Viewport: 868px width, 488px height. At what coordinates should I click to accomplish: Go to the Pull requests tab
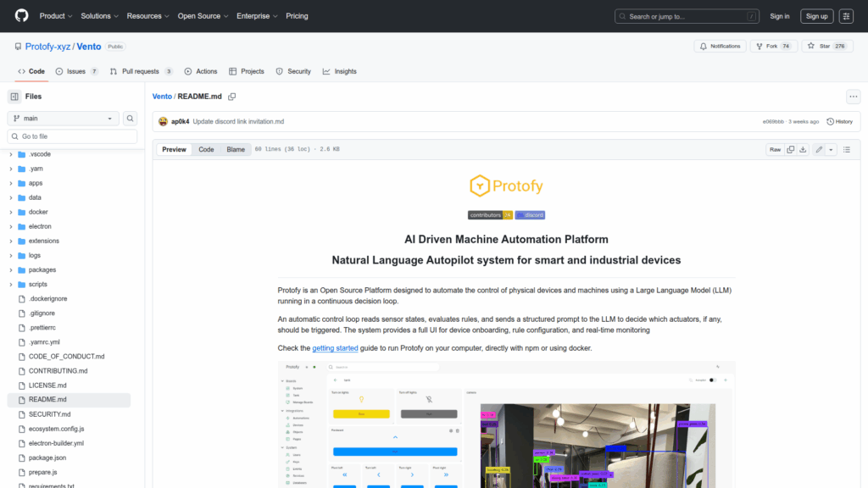point(140,71)
